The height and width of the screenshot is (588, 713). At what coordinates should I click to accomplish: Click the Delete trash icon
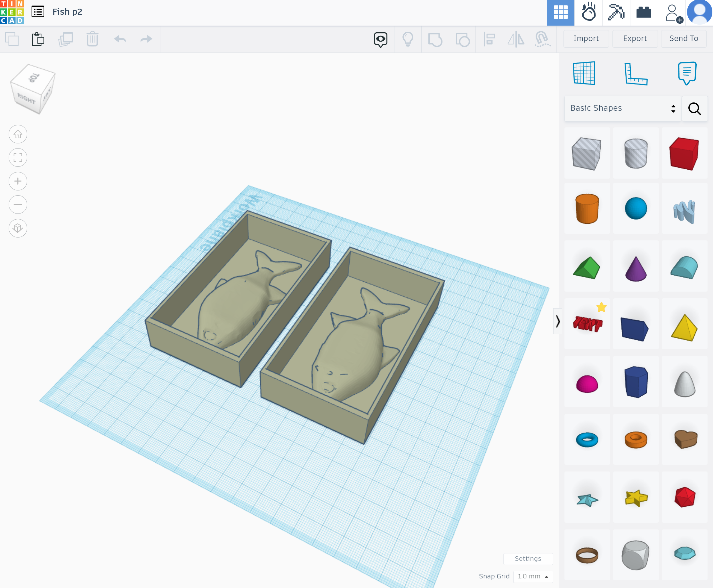(92, 39)
